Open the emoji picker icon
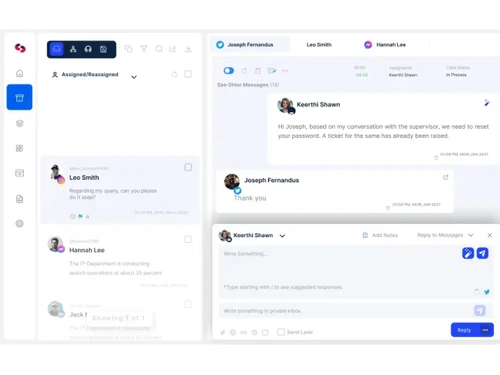Image resolution: width=500 pixels, height=375 pixels. [x=233, y=332]
